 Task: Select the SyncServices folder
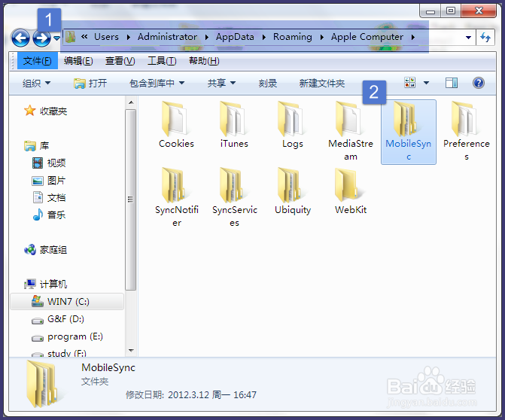tap(235, 197)
